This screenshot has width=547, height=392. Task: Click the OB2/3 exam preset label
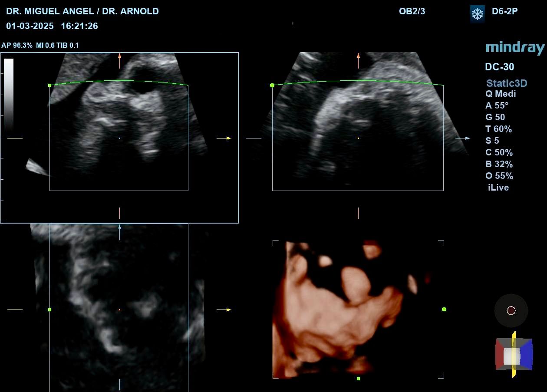pyautogui.click(x=412, y=12)
